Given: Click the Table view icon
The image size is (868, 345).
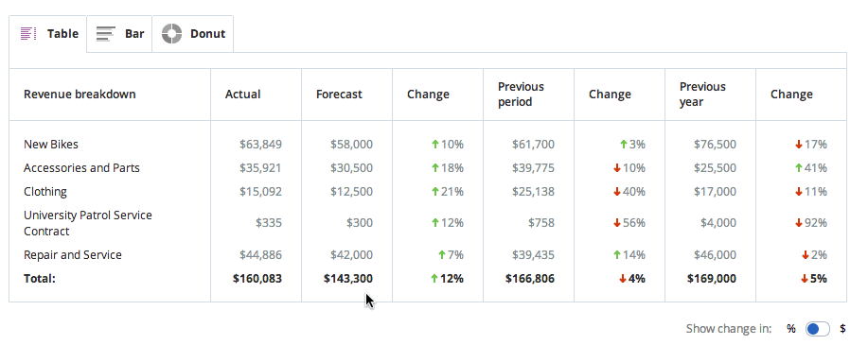Looking at the screenshot, I should (28, 34).
